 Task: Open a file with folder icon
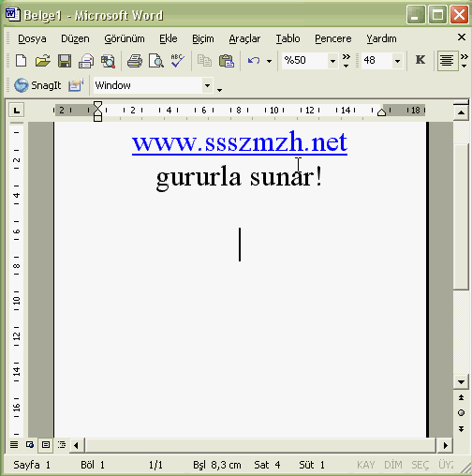tap(43, 60)
